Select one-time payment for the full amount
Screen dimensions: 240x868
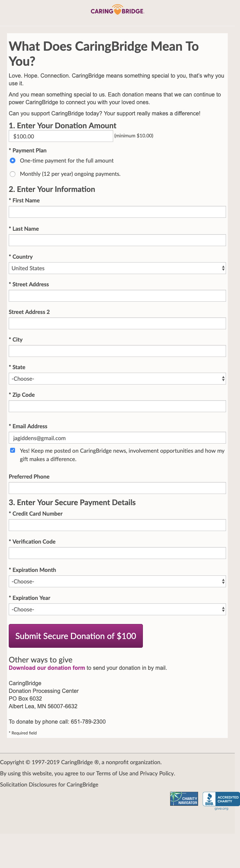click(13, 160)
